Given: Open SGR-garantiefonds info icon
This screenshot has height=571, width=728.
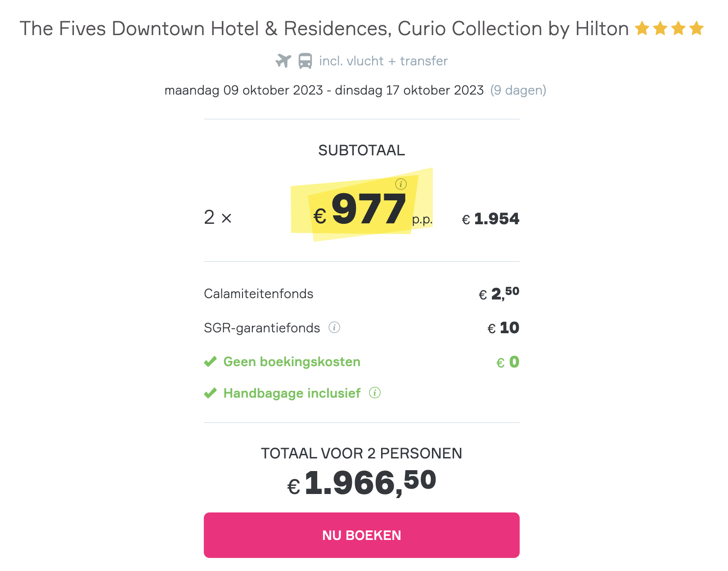Looking at the screenshot, I should coord(334,327).
